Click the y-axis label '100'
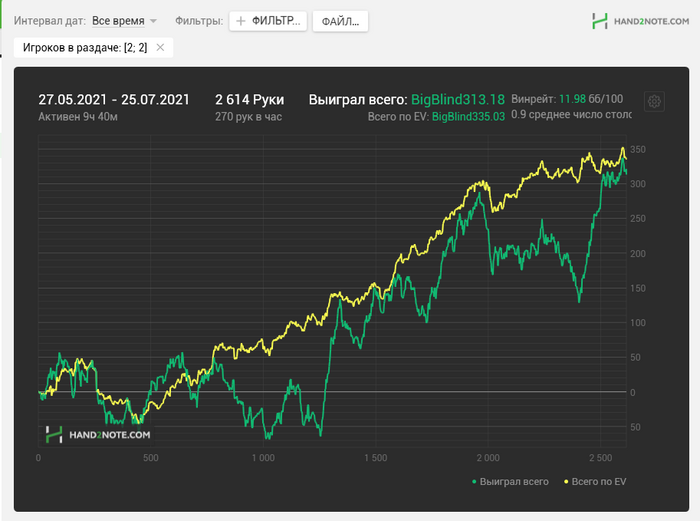 tap(638, 322)
